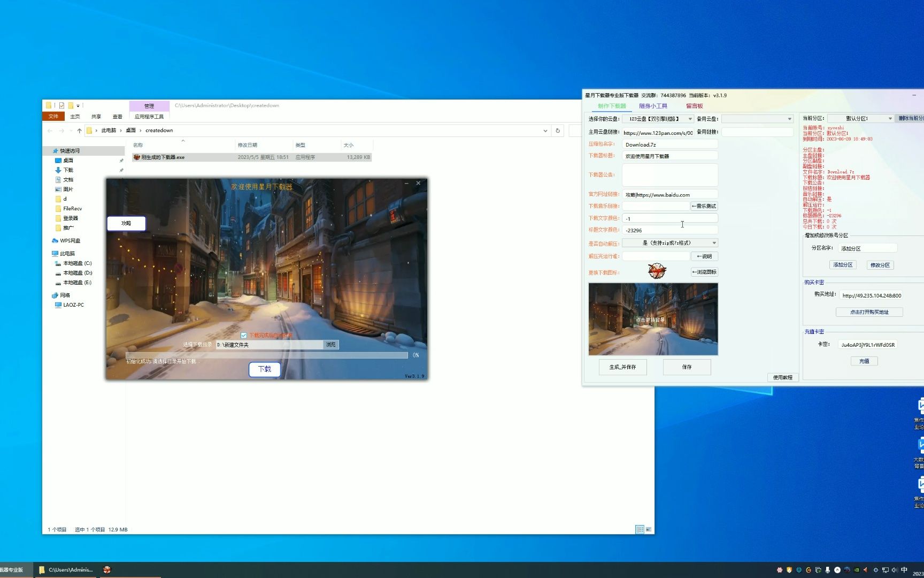Image resolution: width=924 pixels, height=578 pixels.
Task: Click the 添加分区 button
Action: (843, 265)
